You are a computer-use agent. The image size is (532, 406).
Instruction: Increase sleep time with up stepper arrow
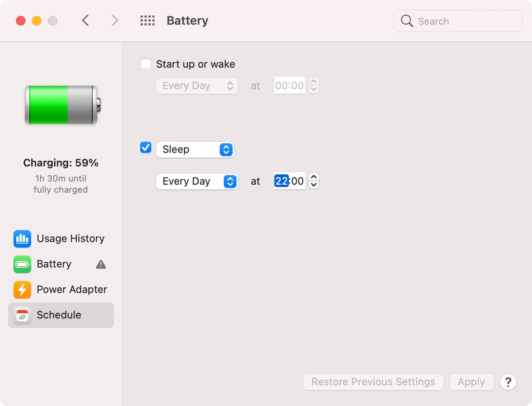pyautogui.click(x=314, y=177)
